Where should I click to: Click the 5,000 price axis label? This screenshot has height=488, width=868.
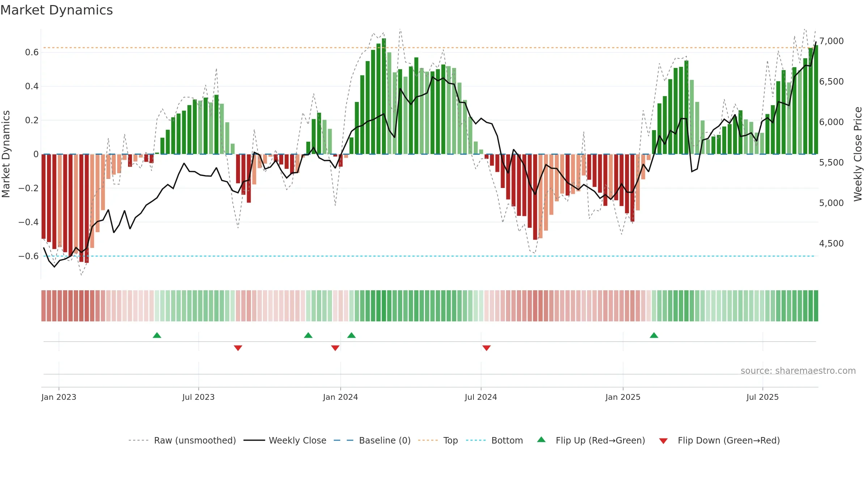point(831,203)
